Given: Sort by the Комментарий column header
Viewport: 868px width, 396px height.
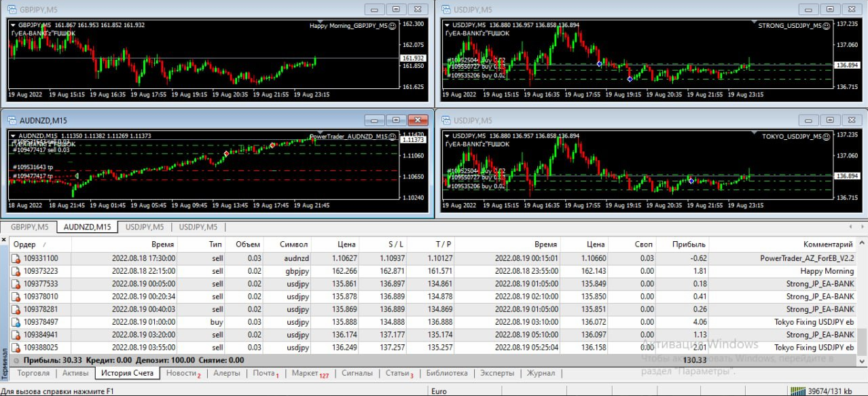Looking at the screenshot, I should (x=783, y=245).
